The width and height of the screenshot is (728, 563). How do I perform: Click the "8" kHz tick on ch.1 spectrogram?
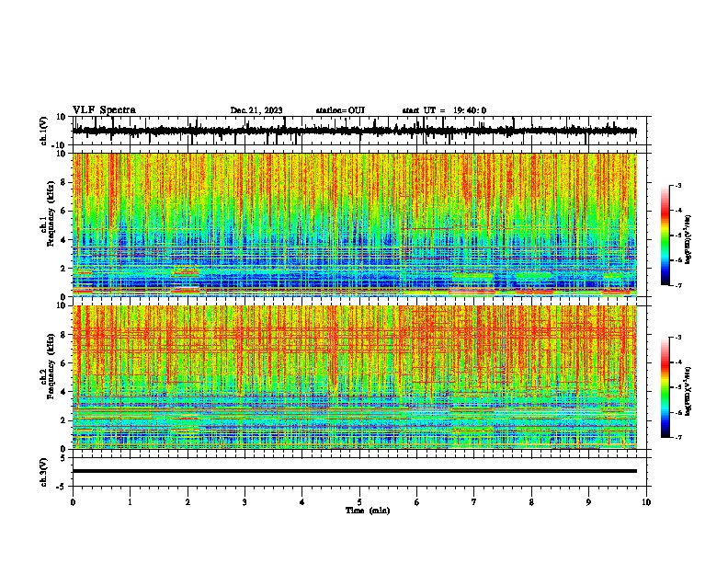(63, 182)
